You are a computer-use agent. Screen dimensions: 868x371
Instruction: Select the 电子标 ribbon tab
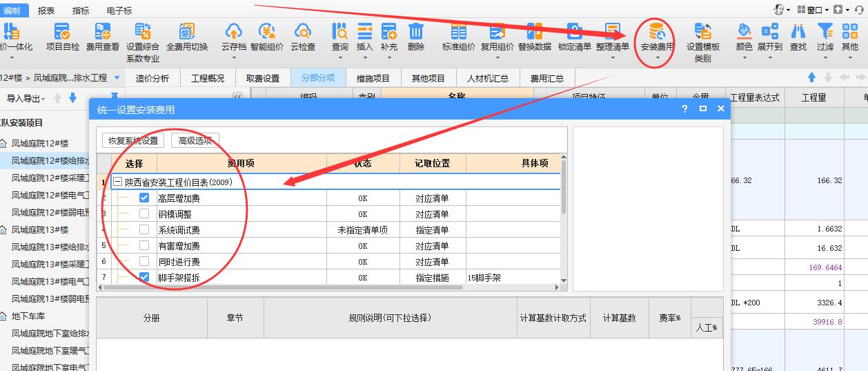119,10
